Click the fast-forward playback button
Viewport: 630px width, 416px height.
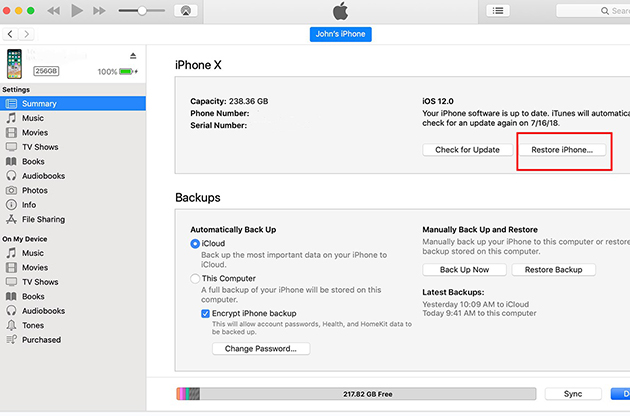pos(99,11)
